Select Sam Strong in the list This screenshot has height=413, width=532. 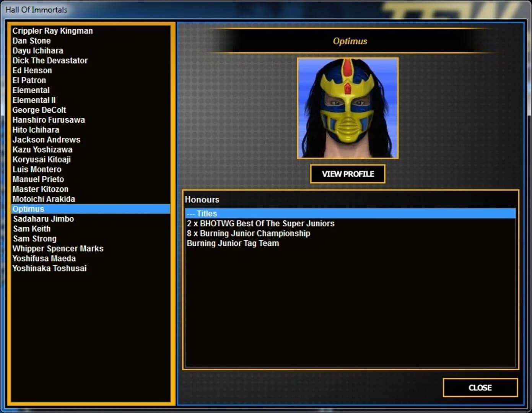point(34,238)
